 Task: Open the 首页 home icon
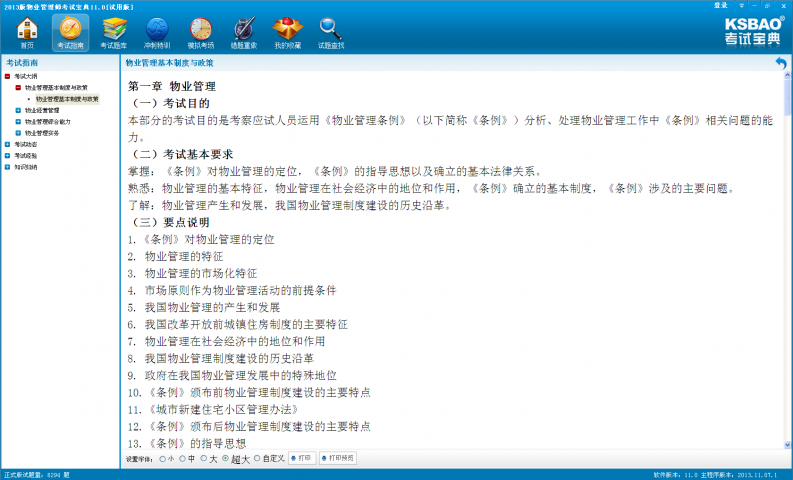[27, 33]
